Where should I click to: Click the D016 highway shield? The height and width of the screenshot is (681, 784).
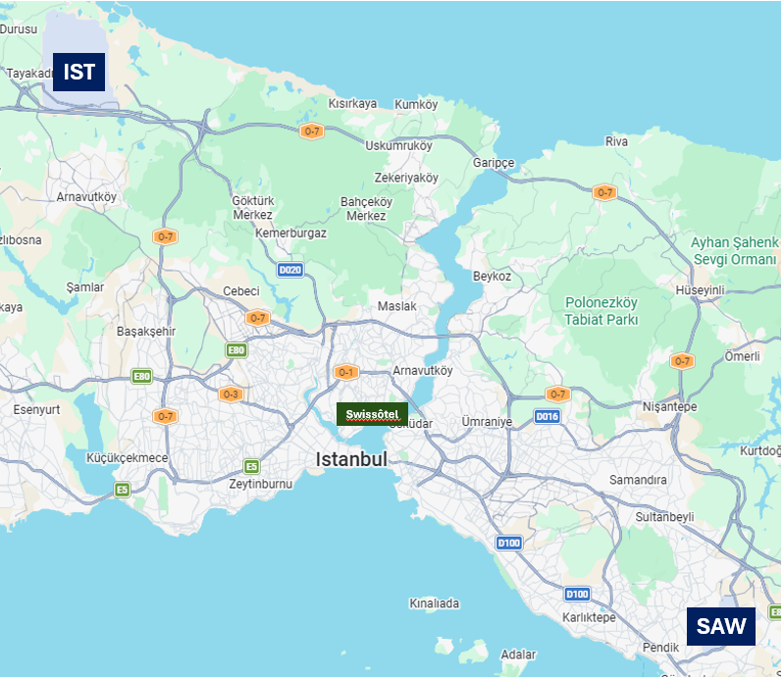(x=547, y=416)
